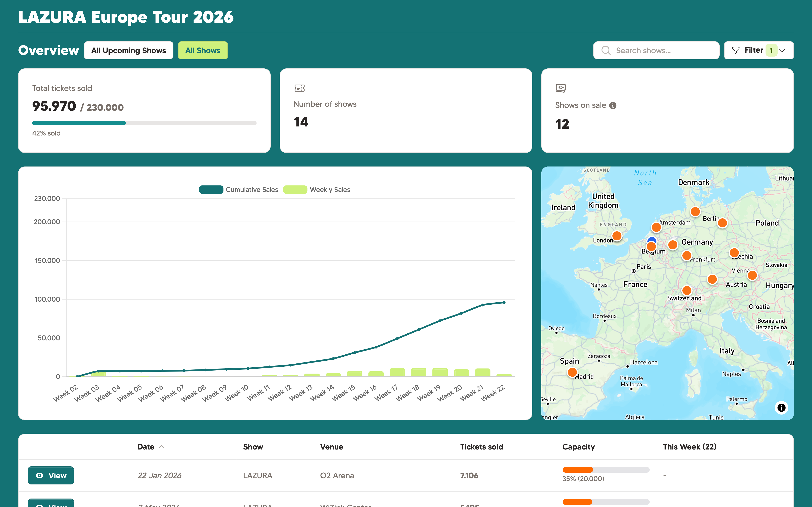The width and height of the screenshot is (812, 507).
Task: Click the LAZURA Europe Tour 2026 title
Action: click(126, 17)
